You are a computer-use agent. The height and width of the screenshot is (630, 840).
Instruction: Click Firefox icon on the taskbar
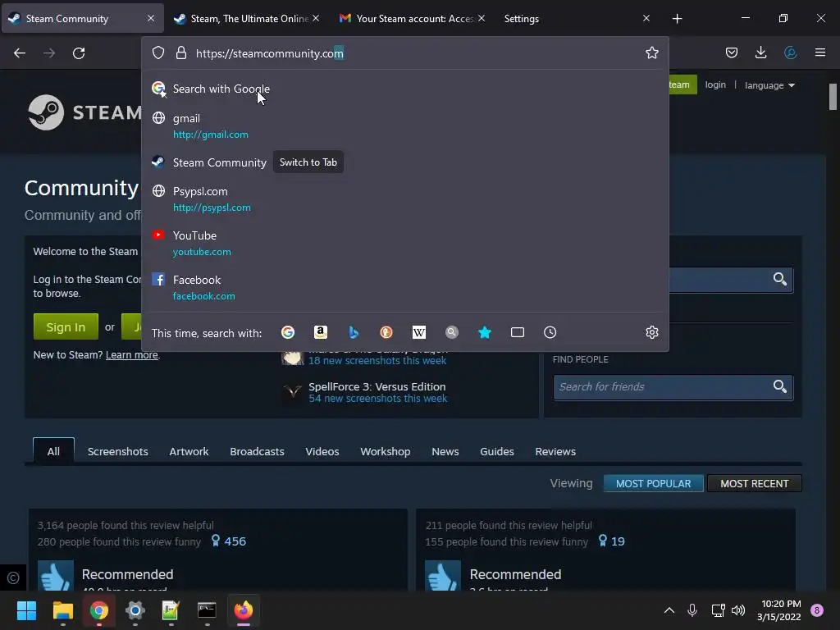coord(243,610)
